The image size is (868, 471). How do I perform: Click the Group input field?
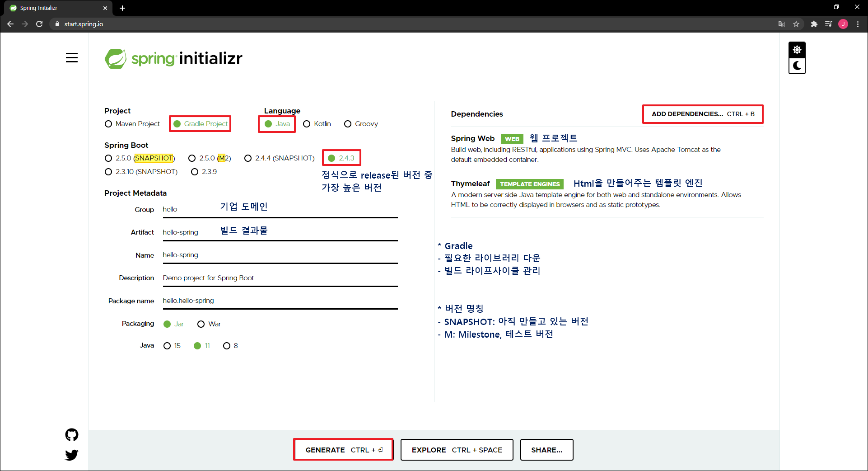click(280, 209)
